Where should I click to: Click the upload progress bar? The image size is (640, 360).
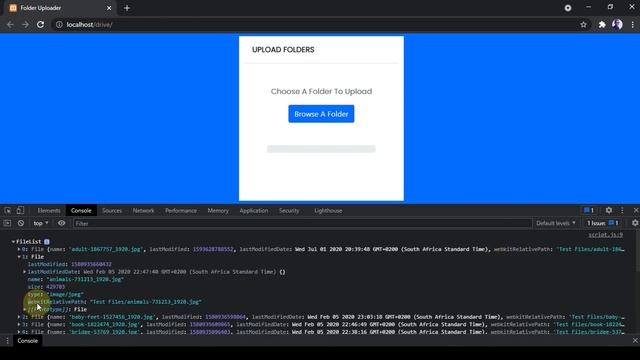[321, 149]
